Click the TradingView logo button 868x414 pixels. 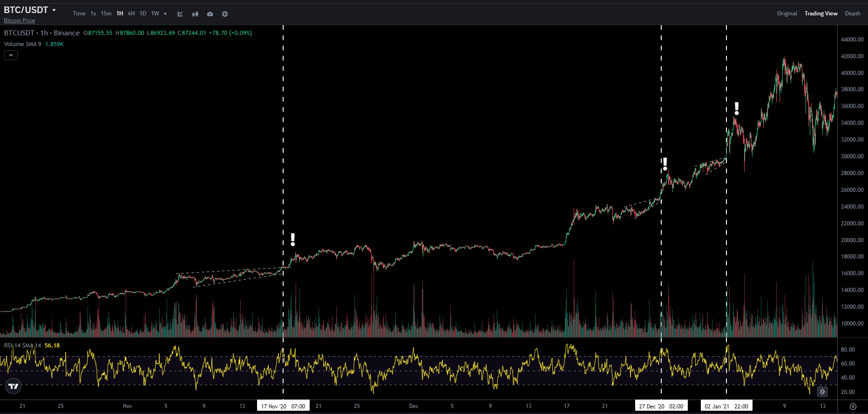click(14, 386)
